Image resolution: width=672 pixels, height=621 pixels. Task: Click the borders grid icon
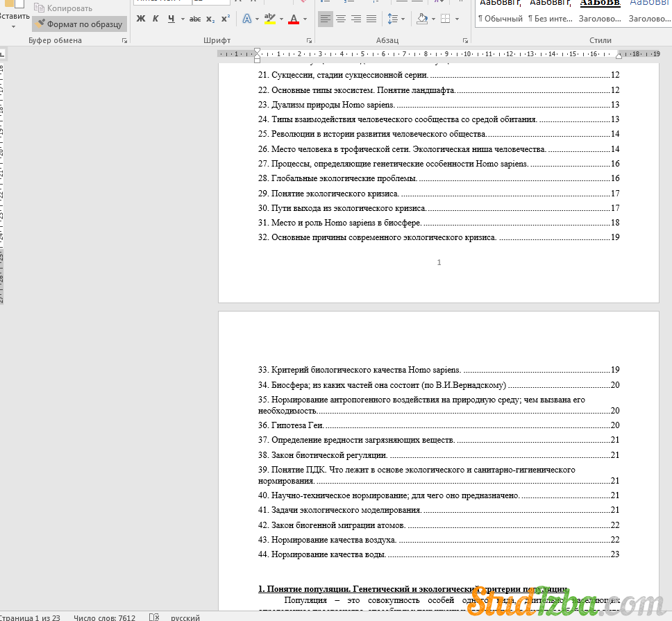(x=446, y=19)
